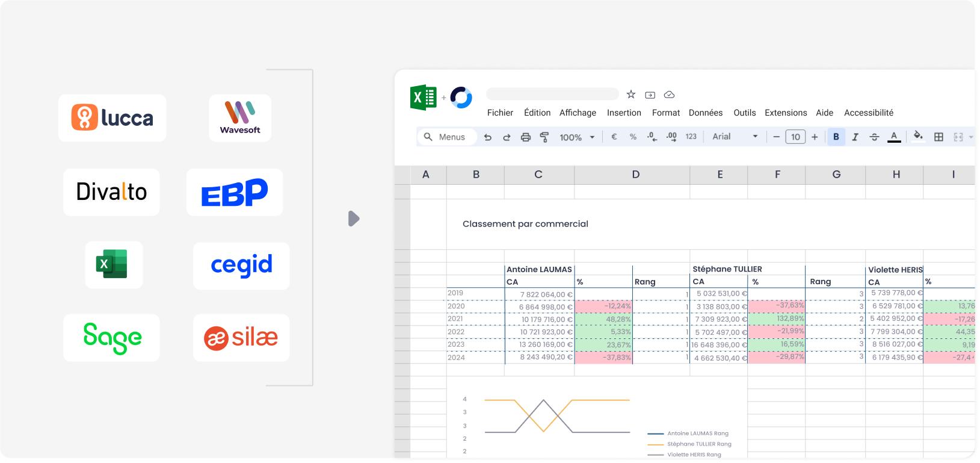Open the Arial font dropdown

735,137
